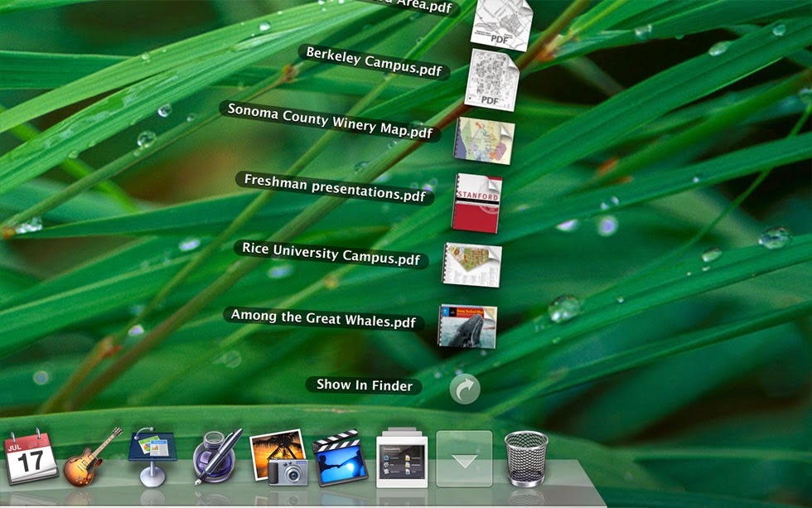Click the Show In Finder label
This screenshot has width=812, height=508.
365,385
